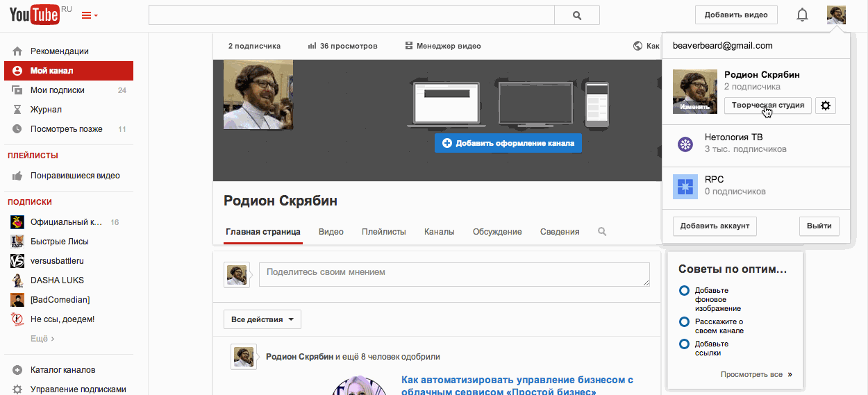Switch to the Каналы tab
The width and height of the screenshot is (868, 395).
click(x=440, y=232)
